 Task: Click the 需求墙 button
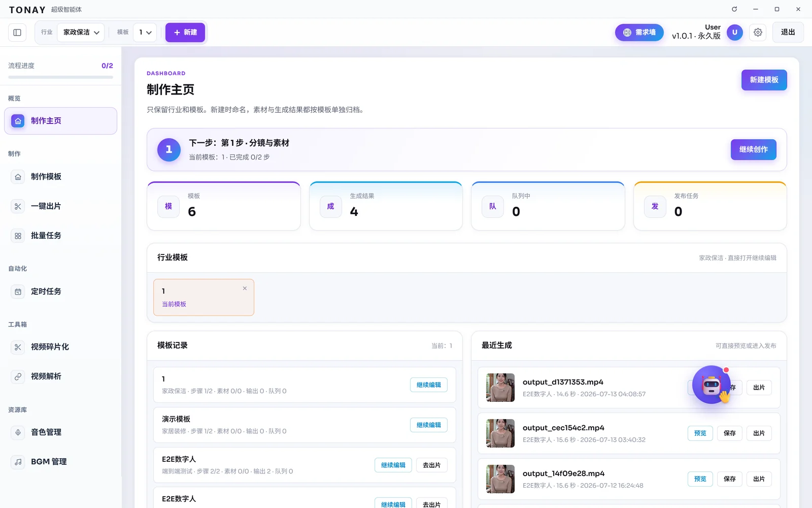(639, 33)
